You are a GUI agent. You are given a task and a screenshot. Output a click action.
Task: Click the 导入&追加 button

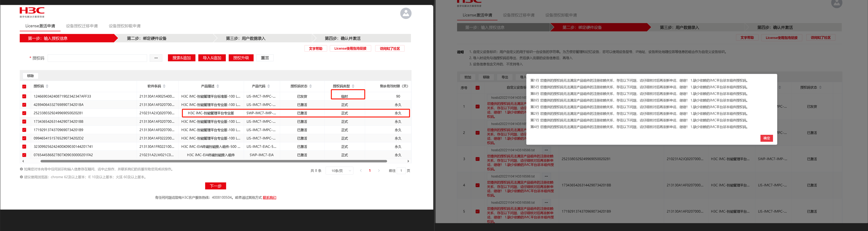212,58
